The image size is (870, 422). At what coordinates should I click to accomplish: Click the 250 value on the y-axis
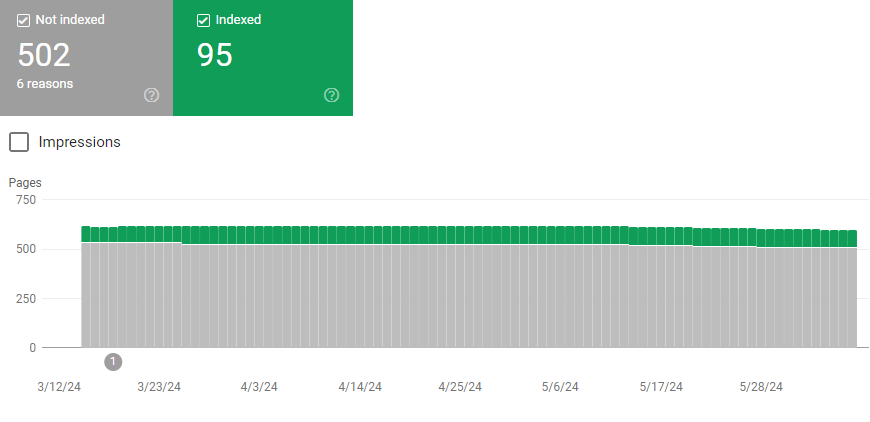pyautogui.click(x=26, y=299)
